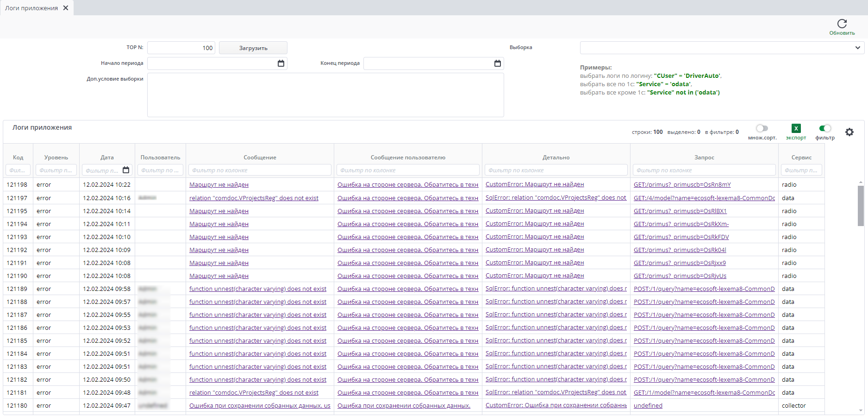
Task: Turn off the фильтр toggle
Action: point(824,128)
